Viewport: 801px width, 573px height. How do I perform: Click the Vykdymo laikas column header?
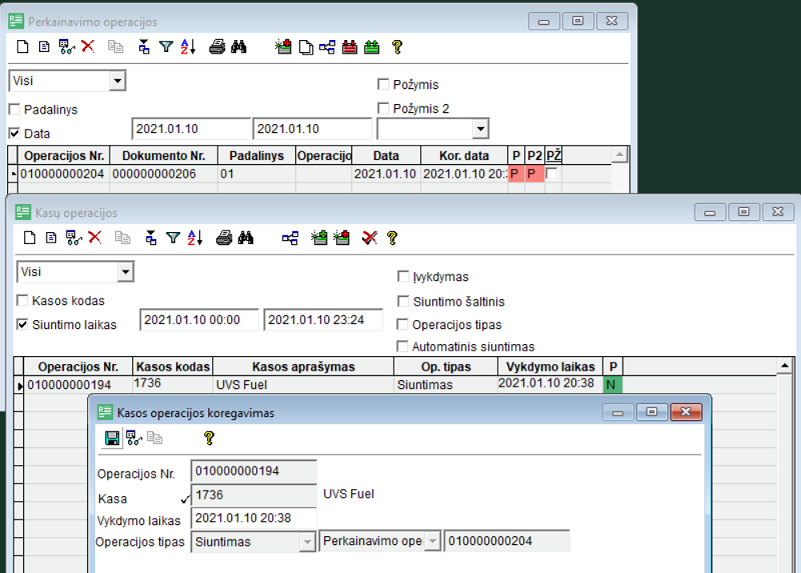tap(550, 367)
